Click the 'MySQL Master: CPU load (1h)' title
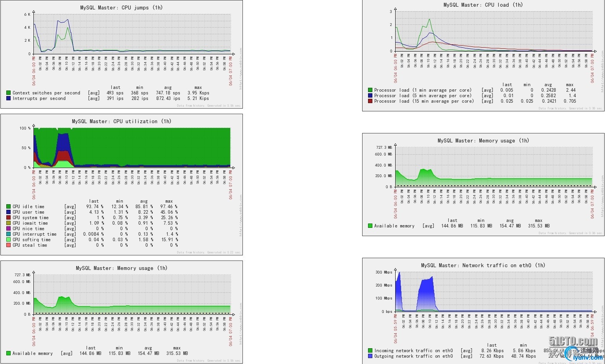This screenshot has width=605, height=364. [483, 5]
